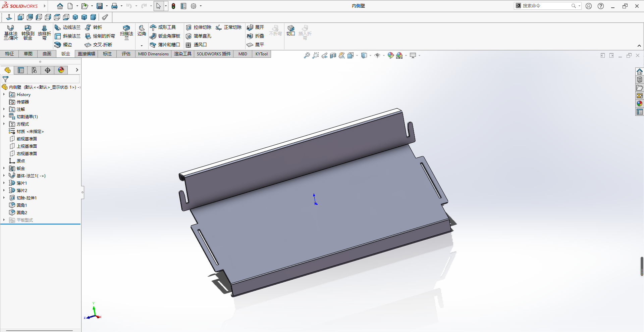The height and width of the screenshot is (332, 644).
Task: Collapse the ribbon with the chevron
Action: coord(639,46)
